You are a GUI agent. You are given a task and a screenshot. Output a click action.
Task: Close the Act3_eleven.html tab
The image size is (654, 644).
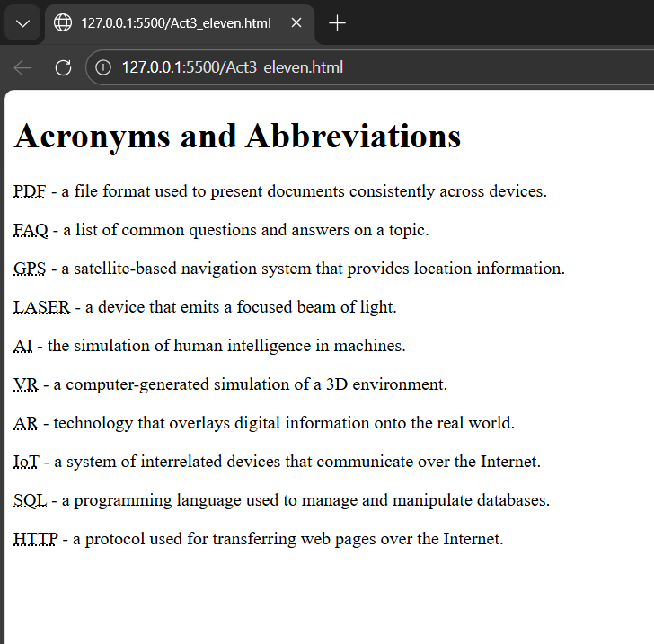pyautogui.click(x=296, y=23)
